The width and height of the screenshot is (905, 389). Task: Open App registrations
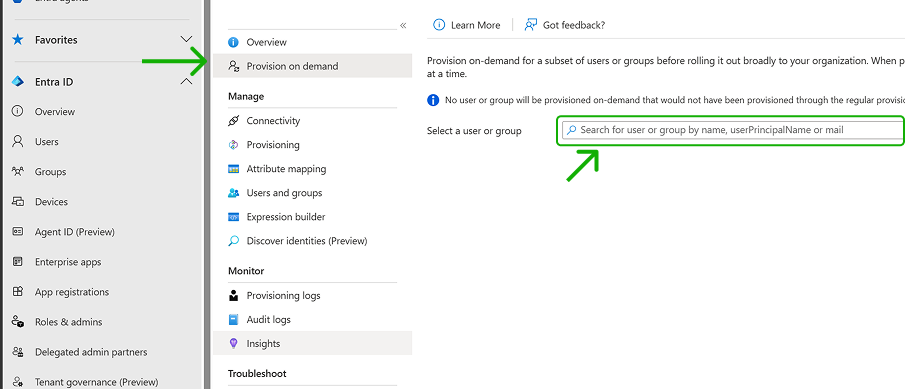[72, 291]
